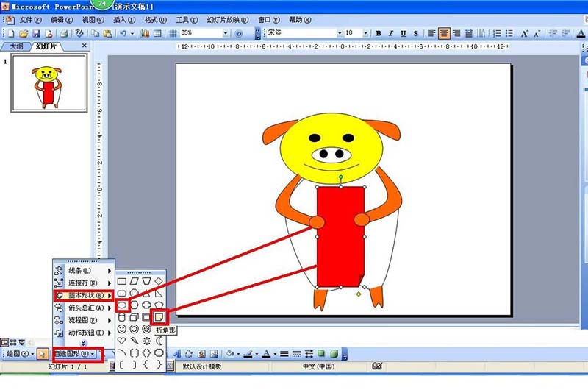The image size is (588, 390).
Task: Click the Print toolbar icon
Action: [x=64, y=33]
